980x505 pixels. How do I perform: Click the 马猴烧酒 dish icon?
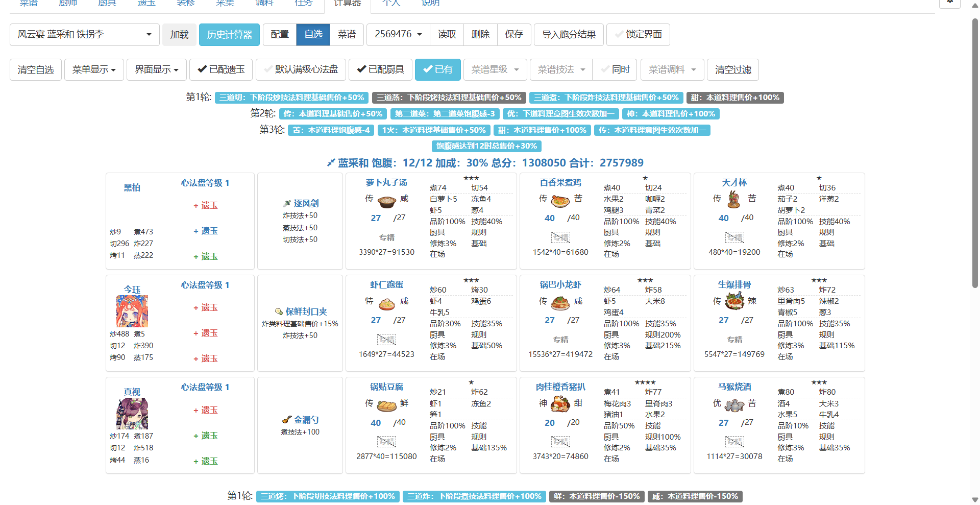734,406
